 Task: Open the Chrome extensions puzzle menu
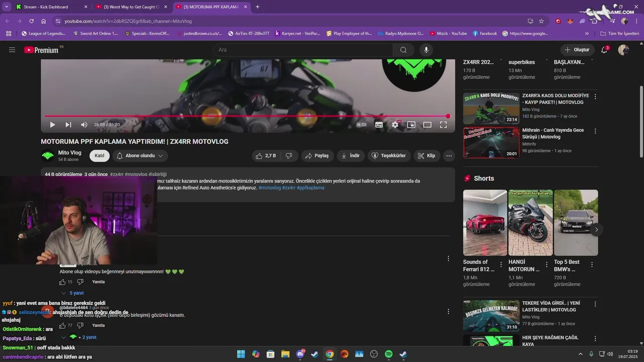pos(595,21)
